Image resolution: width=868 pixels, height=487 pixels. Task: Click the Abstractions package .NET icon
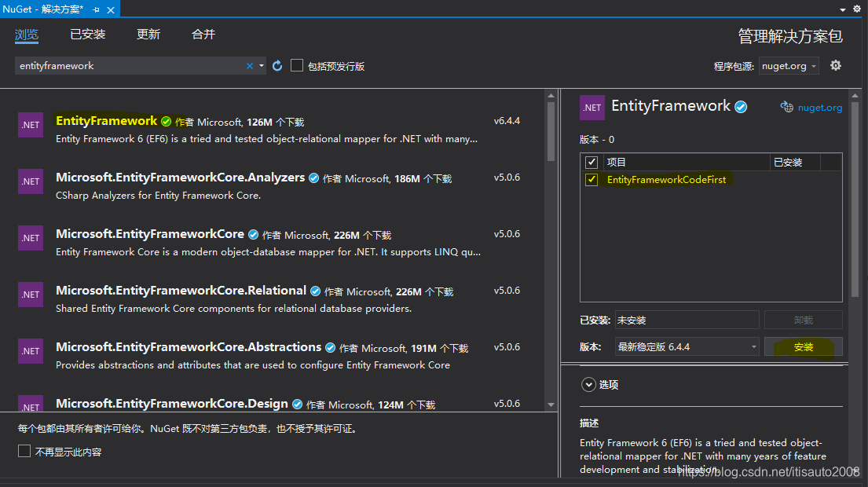(x=31, y=351)
